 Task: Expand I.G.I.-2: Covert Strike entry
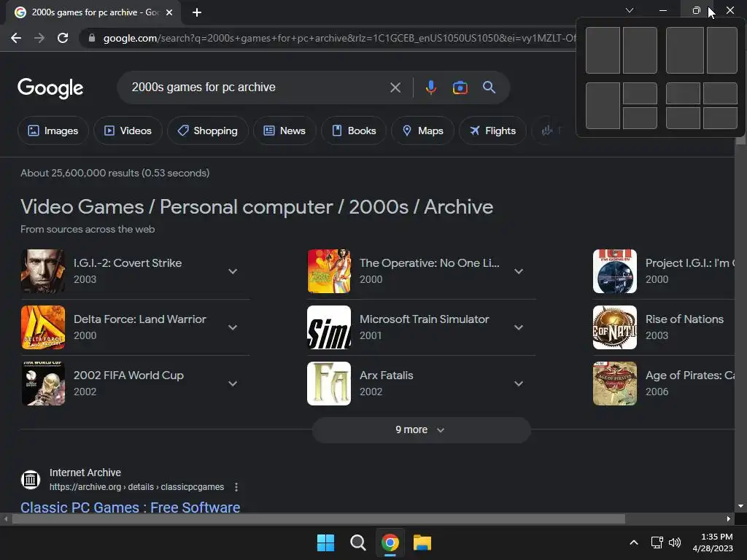tap(233, 271)
